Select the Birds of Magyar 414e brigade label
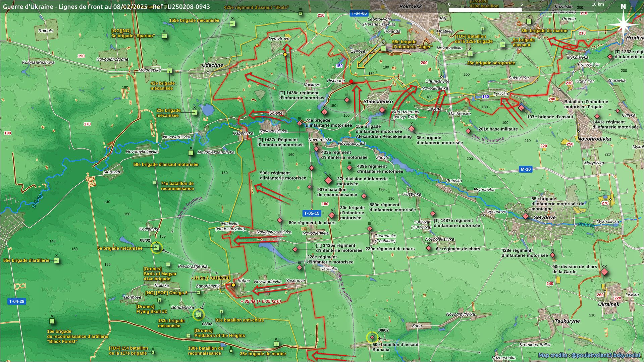 pos(160,274)
